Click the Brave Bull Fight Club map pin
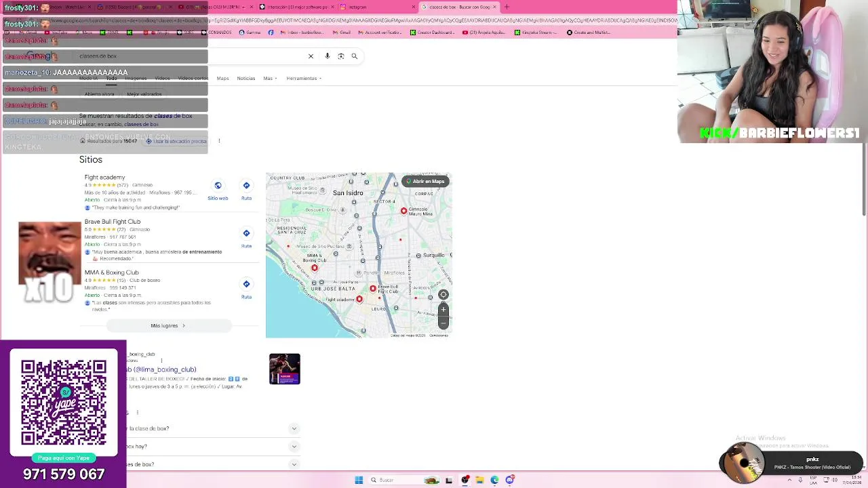The image size is (868, 488). tap(372, 289)
